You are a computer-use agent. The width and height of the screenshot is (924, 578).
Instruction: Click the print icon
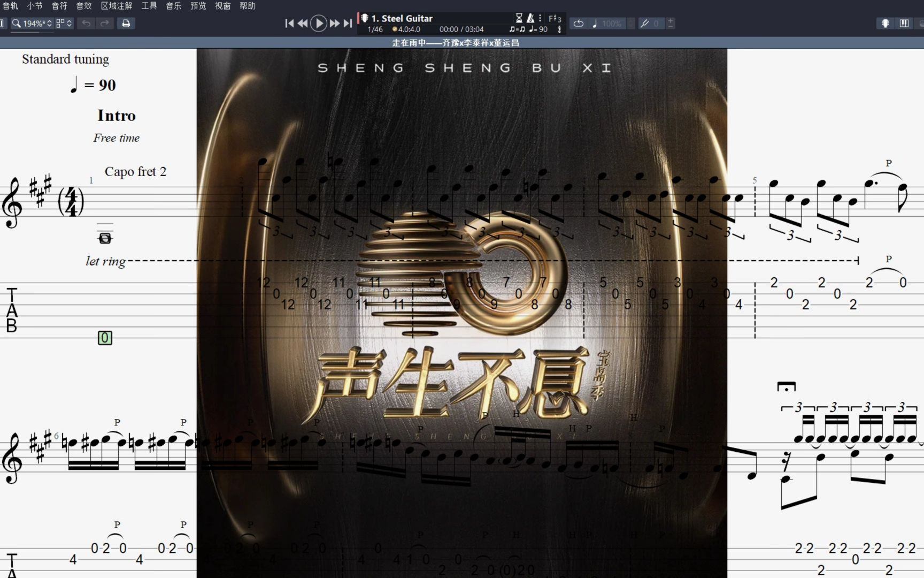tap(126, 23)
